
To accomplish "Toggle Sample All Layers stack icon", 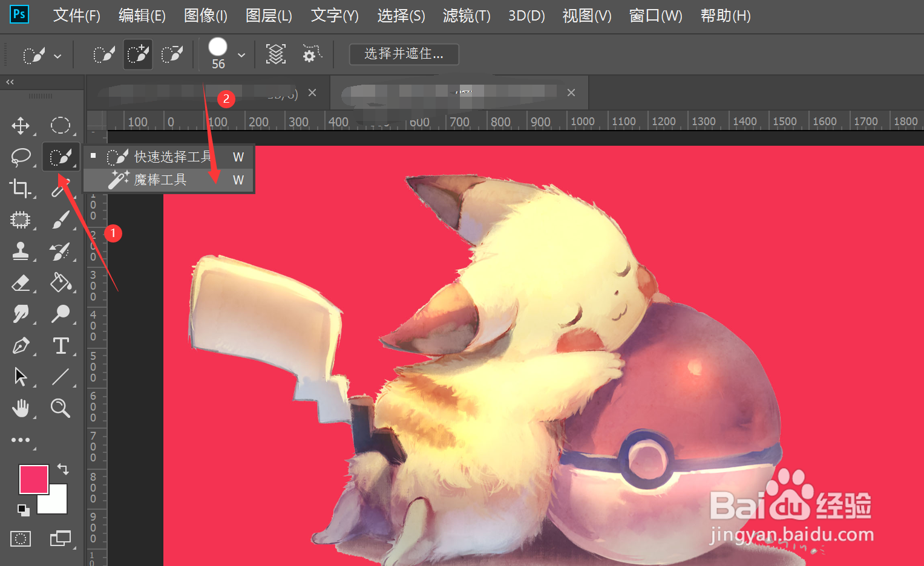I will point(276,54).
